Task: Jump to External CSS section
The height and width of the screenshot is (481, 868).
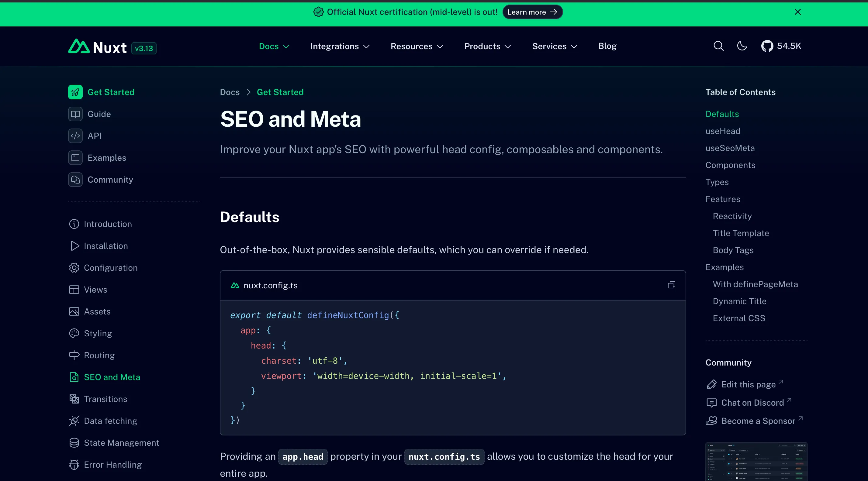Action: point(739,318)
